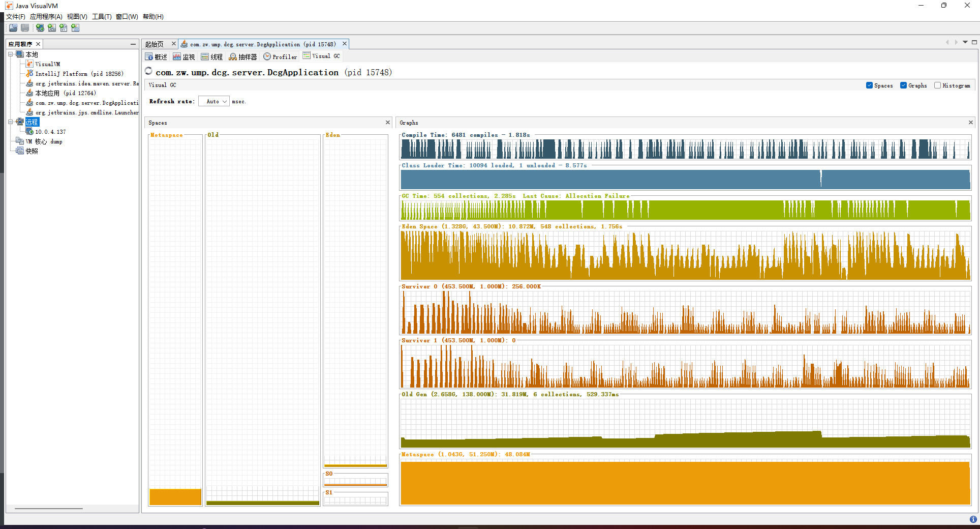
Task: Click the Survivor 0 graph
Action: click(x=686, y=312)
